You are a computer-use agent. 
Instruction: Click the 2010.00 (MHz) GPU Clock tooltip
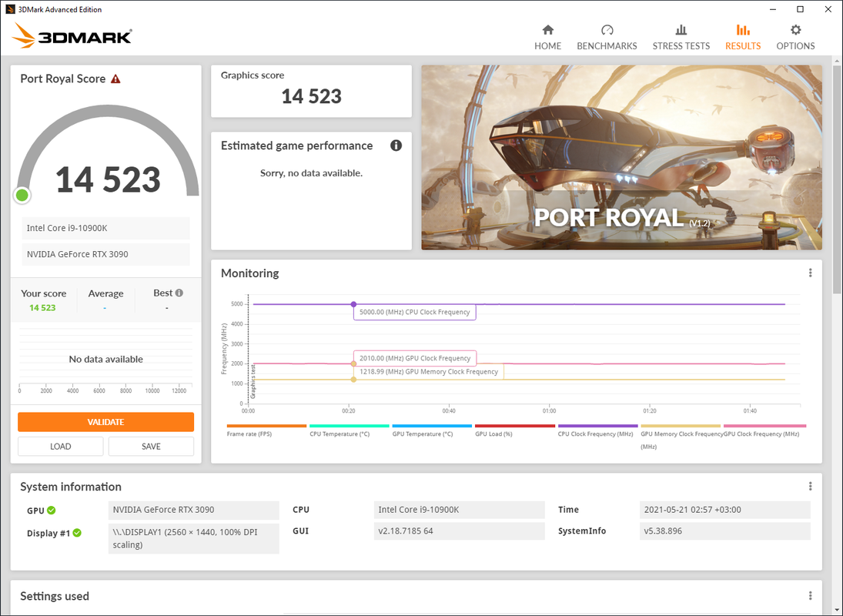click(x=414, y=358)
